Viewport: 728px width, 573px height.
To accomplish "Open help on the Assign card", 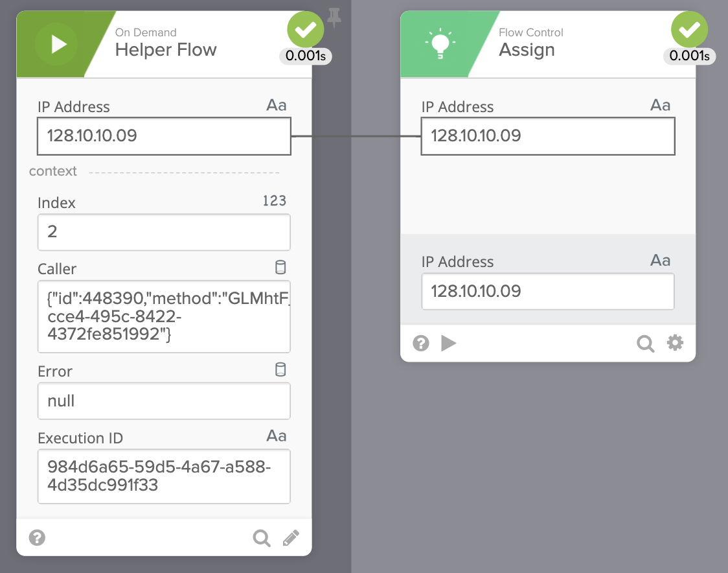I will [421, 343].
